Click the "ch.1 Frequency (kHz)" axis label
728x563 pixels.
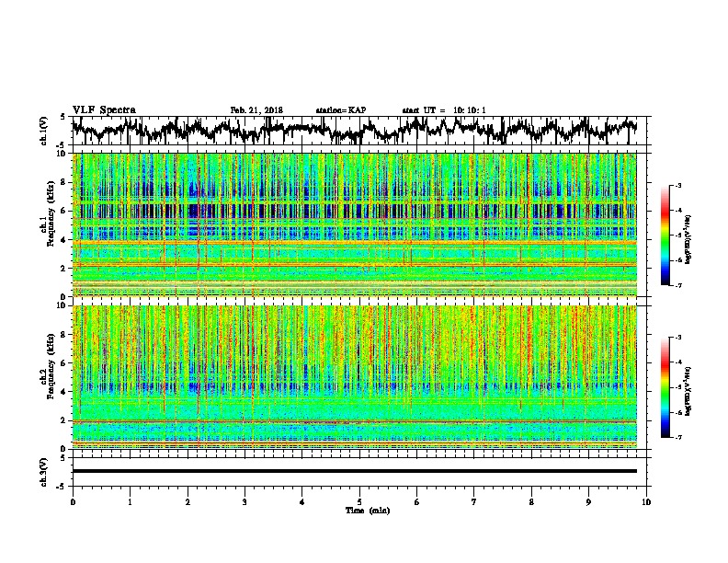47,213
